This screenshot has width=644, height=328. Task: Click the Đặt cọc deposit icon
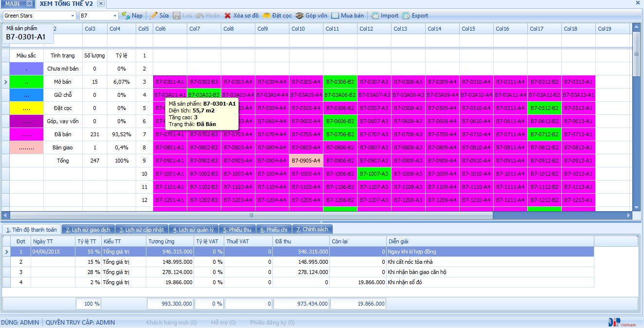(x=267, y=16)
